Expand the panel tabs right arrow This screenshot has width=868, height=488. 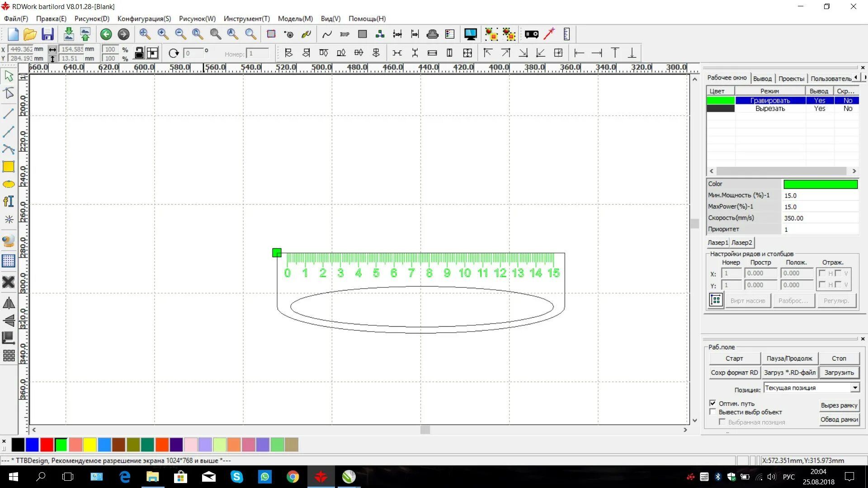tap(864, 78)
